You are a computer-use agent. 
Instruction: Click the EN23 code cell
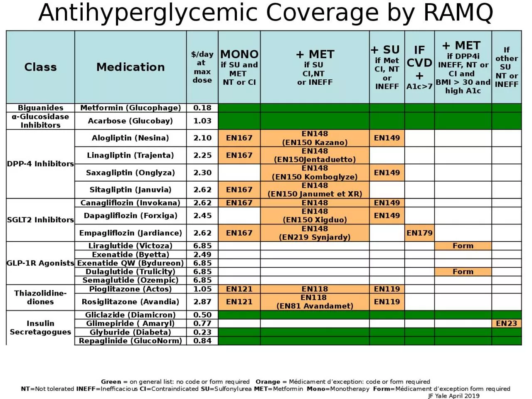[507, 323]
